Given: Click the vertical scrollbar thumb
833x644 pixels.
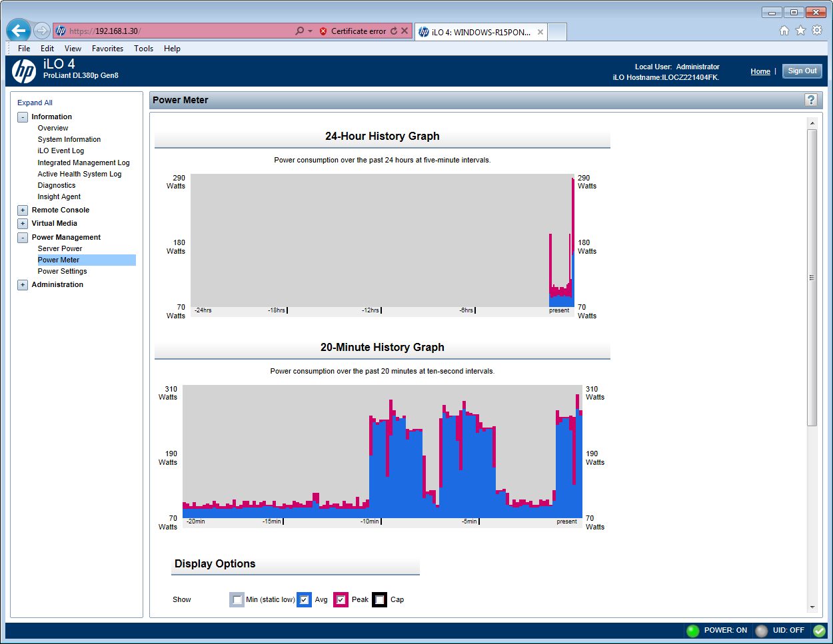Looking at the screenshot, I should [812, 278].
